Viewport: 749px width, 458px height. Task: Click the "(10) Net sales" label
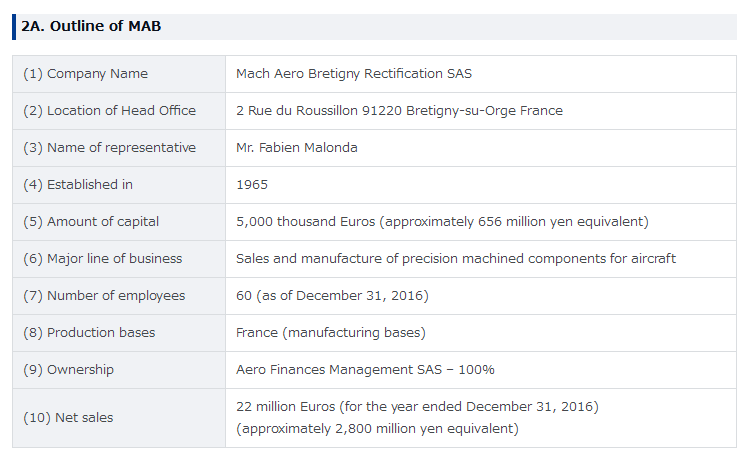tap(68, 417)
